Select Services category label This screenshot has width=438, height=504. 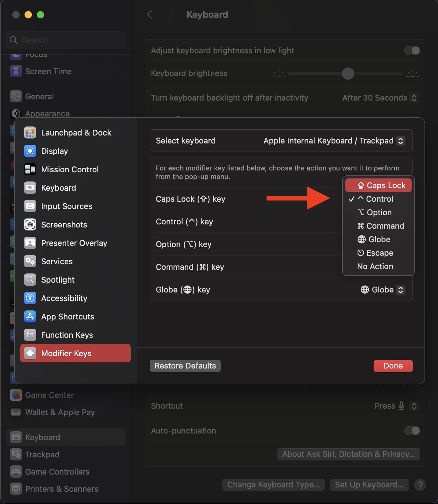pos(57,262)
